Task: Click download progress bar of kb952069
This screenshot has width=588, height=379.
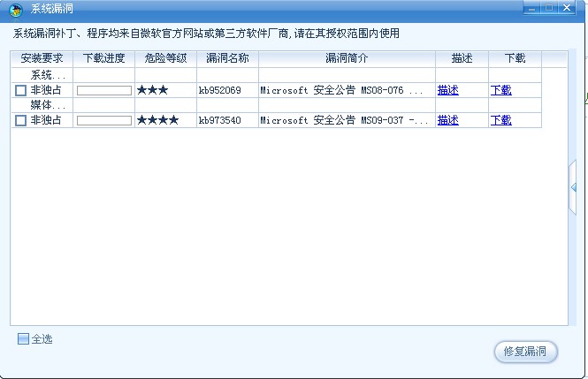Action: (104, 90)
